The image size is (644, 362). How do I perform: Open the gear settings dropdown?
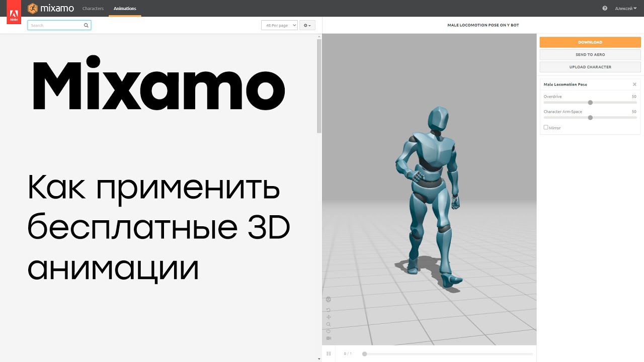307,25
